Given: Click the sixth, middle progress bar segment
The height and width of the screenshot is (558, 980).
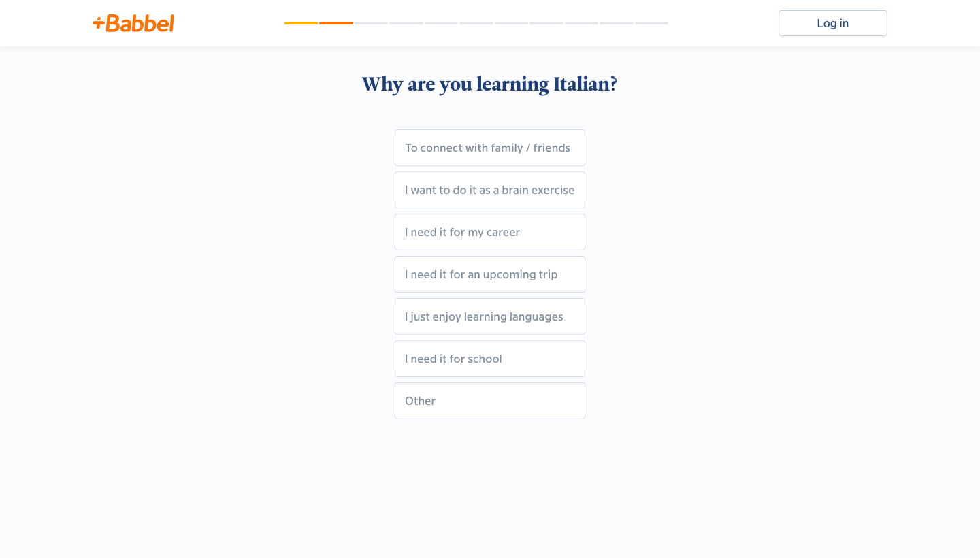Looking at the screenshot, I should click(476, 23).
